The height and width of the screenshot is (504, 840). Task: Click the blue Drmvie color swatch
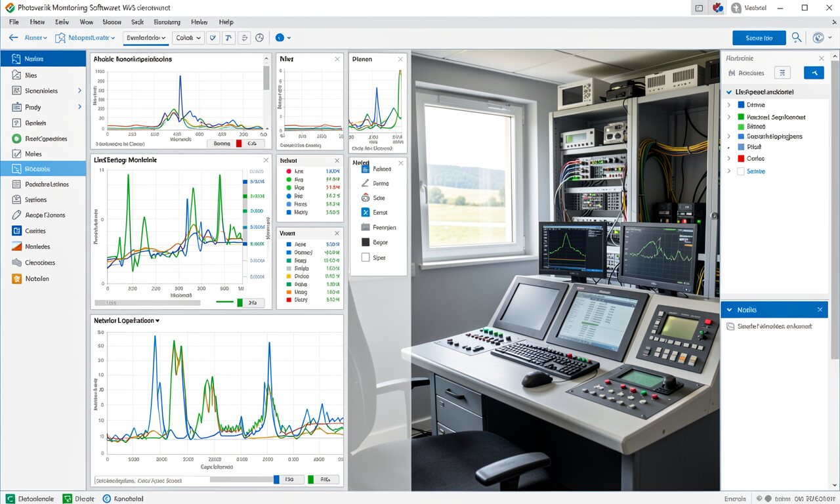[x=741, y=104]
